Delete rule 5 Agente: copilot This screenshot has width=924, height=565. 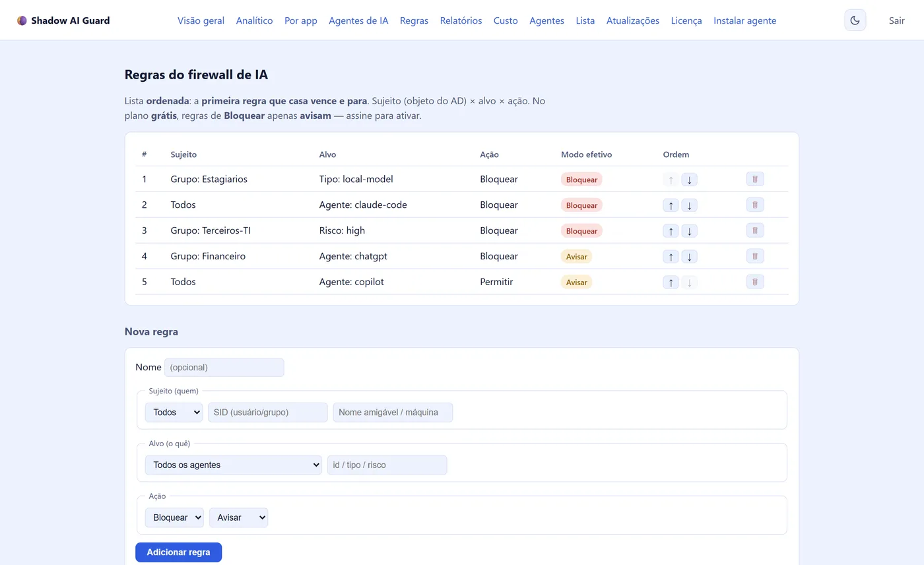point(755,282)
